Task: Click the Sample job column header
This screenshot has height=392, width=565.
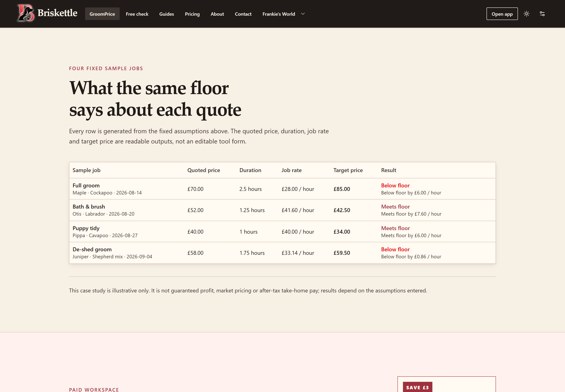Action: (x=86, y=170)
